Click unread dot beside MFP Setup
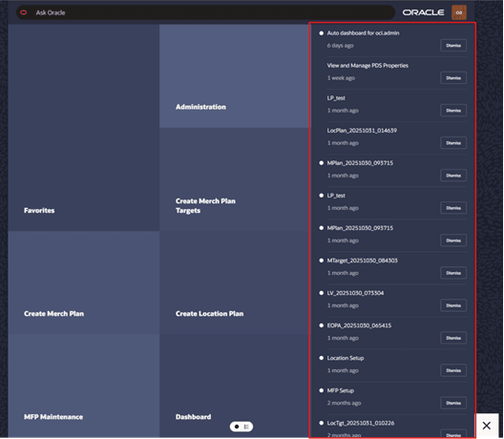This screenshot has height=439, width=504. 321,390
